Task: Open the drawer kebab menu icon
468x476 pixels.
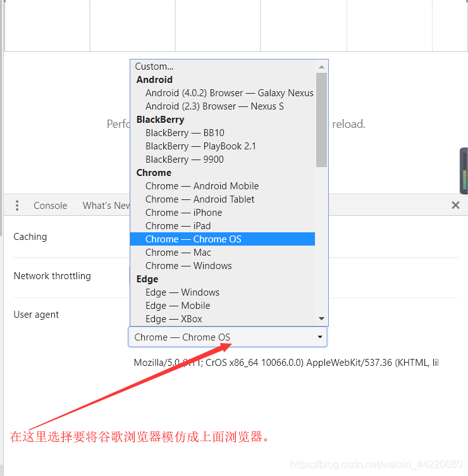Action: click(x=17, y=206)
